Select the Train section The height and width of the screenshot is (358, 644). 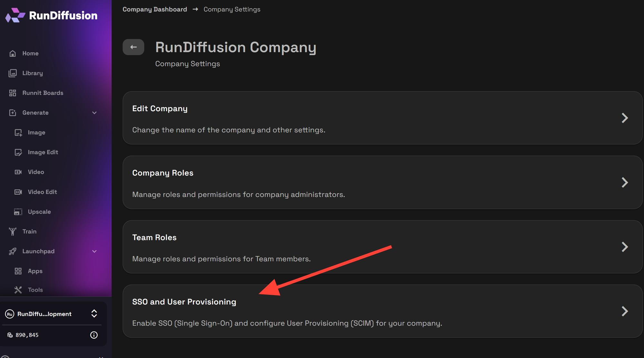(x=29, y=231)
